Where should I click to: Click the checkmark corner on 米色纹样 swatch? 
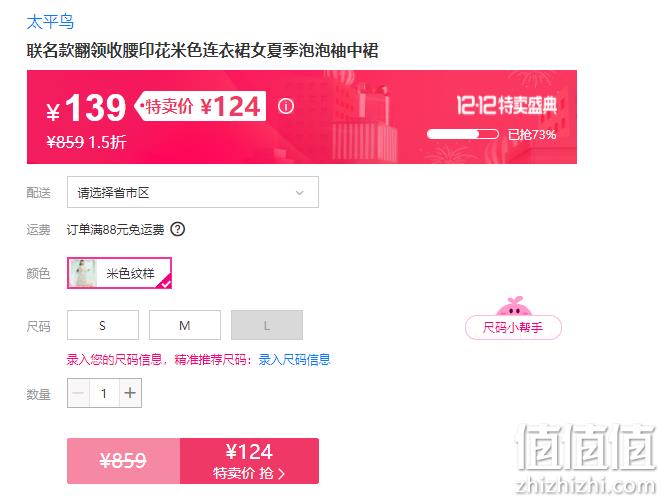point(165,282)
